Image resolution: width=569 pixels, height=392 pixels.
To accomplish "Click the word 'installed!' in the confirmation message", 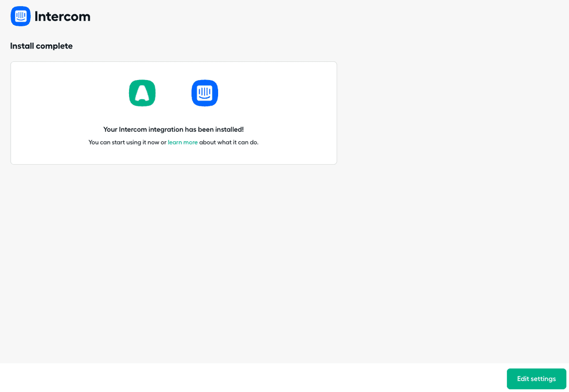I will [229, 130].
